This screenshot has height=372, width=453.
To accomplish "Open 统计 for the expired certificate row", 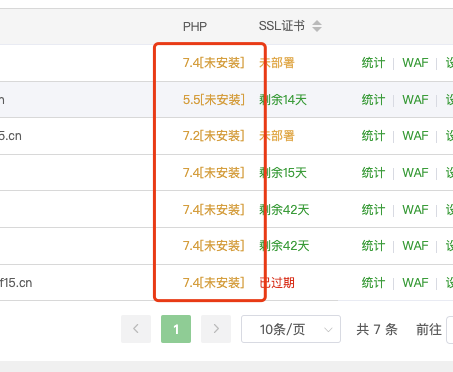I will click(x=373, y=283).
